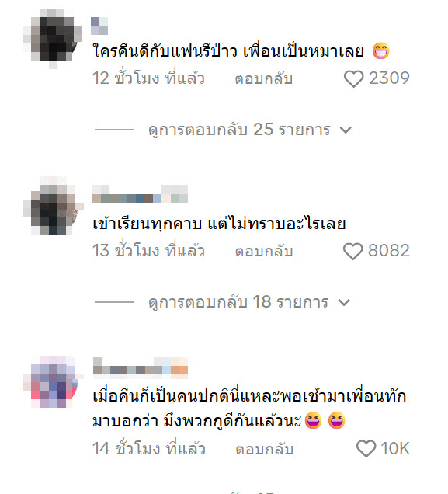
Task: Click chevron next to 25 รายการ
Action: [x=346, y=130]
